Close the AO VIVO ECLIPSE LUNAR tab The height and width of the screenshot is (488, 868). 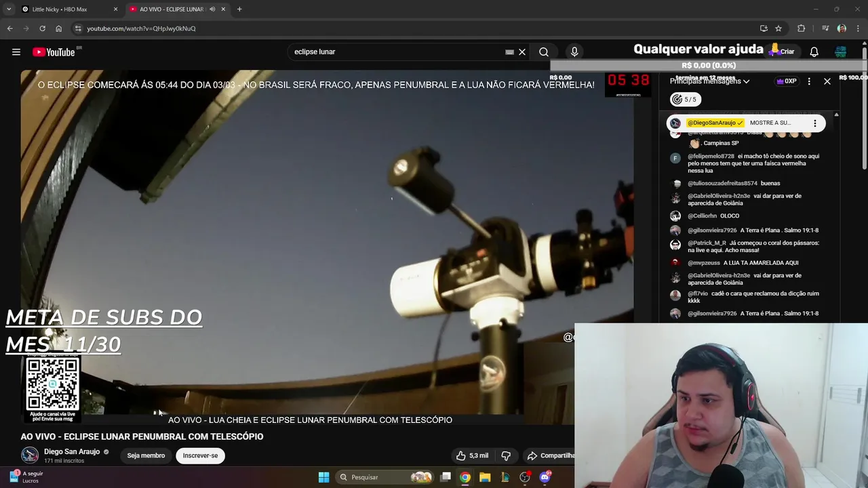(223, 9)
